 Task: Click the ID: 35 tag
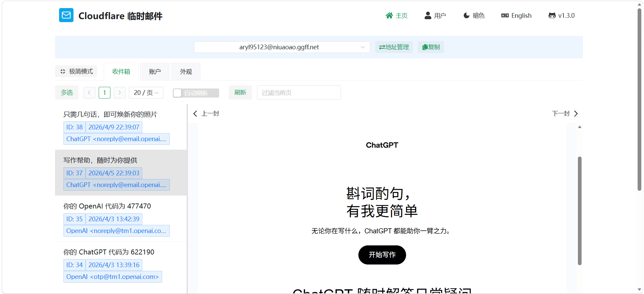pos(75,219)
